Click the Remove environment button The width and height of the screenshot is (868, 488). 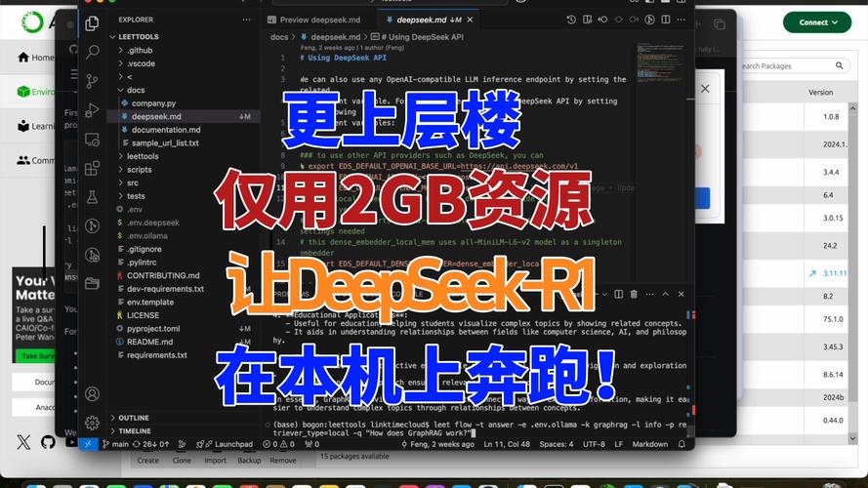click(x=283, y=461)
